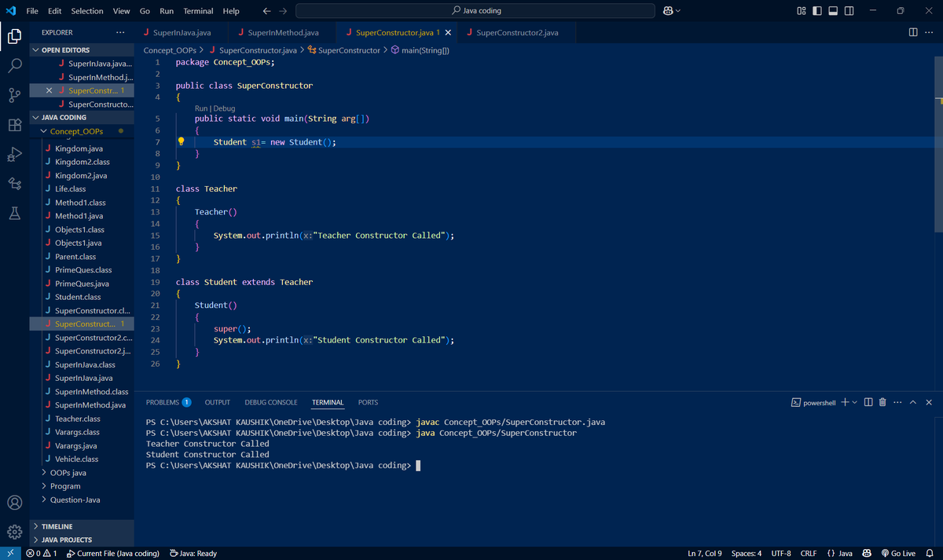Viewport: 943px width, 560px height.
Task: Click Go Live in status bar
Action: pyautogui.click(x=898, y=554)
